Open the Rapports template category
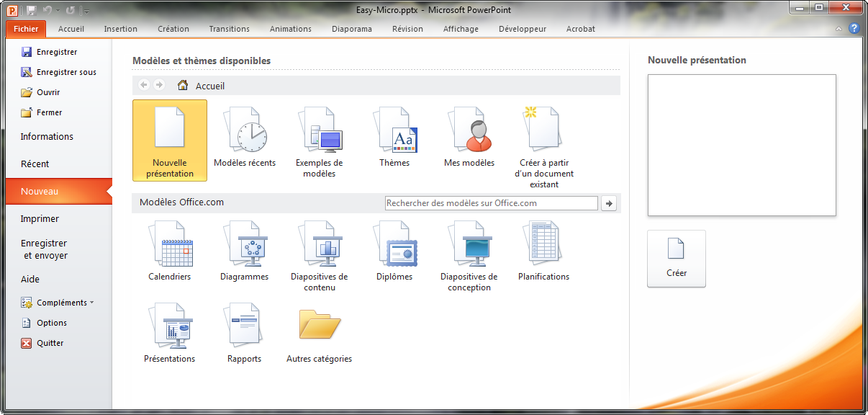Viewport: 868px width, 415px height. [245, 334]
